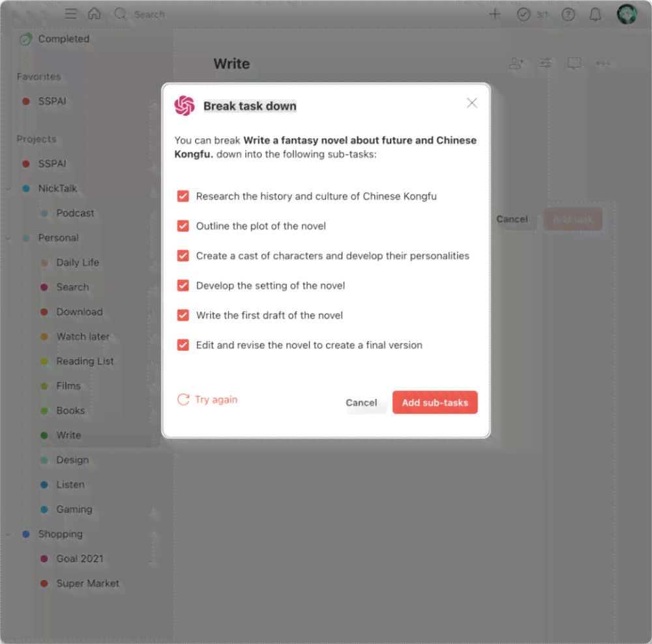Click the share project person icon
Viewport: 652px width, 644px height.
(x=516, y=64)
